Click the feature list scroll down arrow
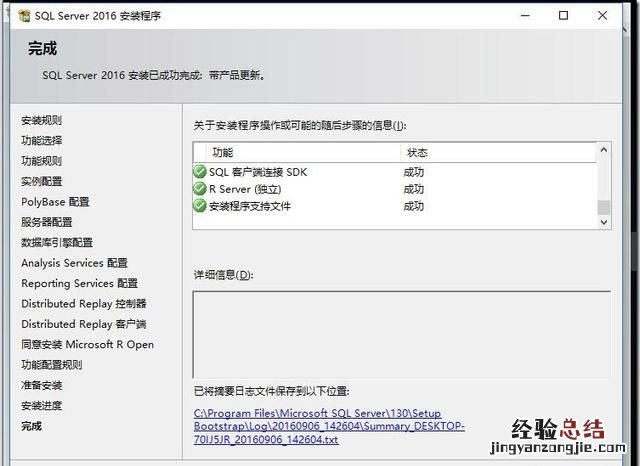Viewport: 640px width, 466px height. pos(604,222)
